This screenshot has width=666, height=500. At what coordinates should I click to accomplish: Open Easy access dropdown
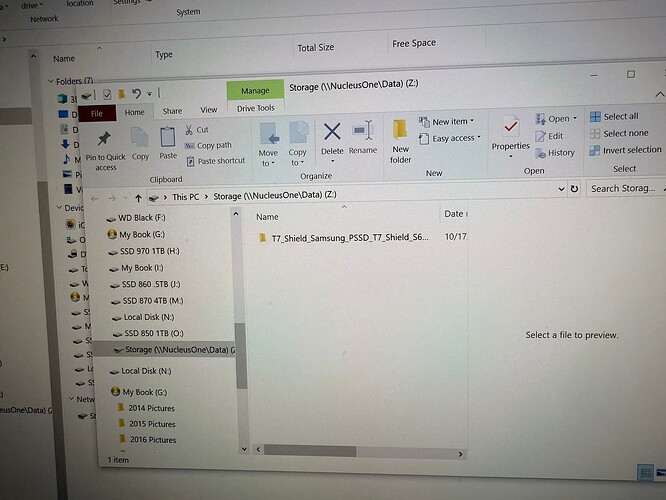pyautogui.click(x=449, y=138)
